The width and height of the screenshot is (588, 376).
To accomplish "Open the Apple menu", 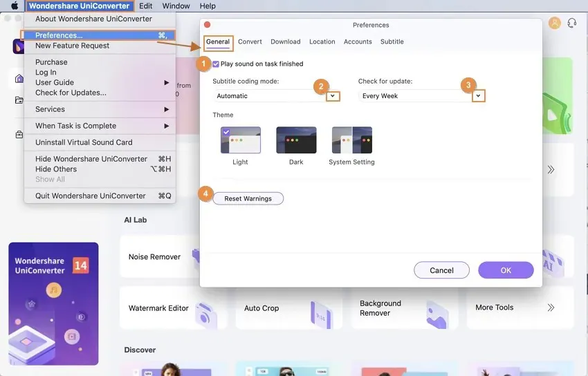I will click(15, 6).
